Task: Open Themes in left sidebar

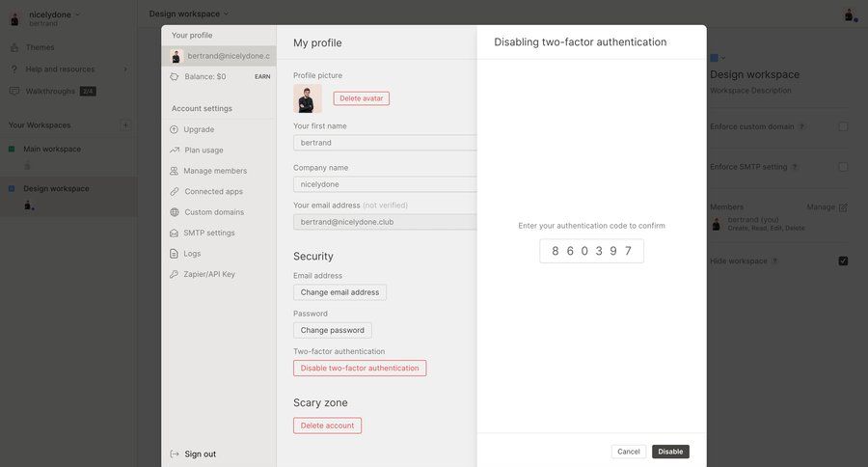Action: click(40, 47)
